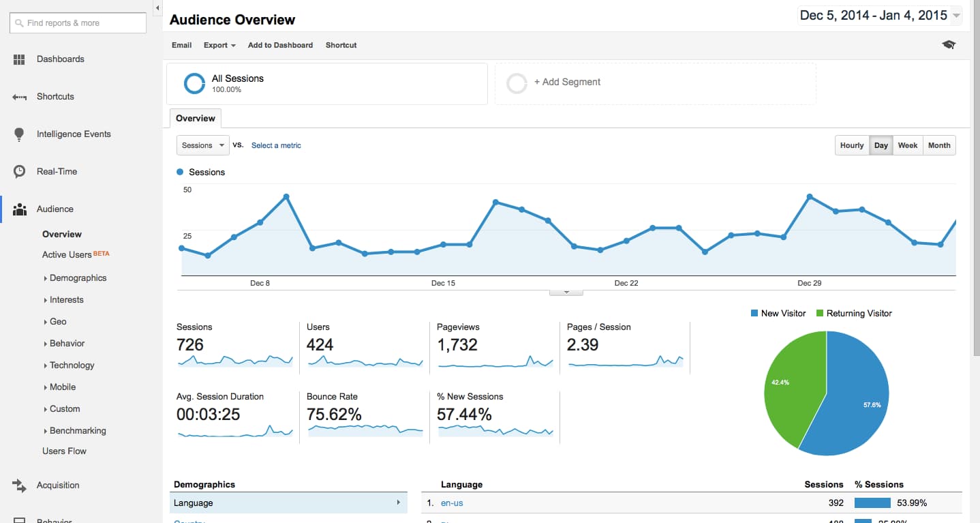Screen dimensions: 980x523
Task: Click the Find reports search field
Action: pyautogui.click(x=78, y=23)
